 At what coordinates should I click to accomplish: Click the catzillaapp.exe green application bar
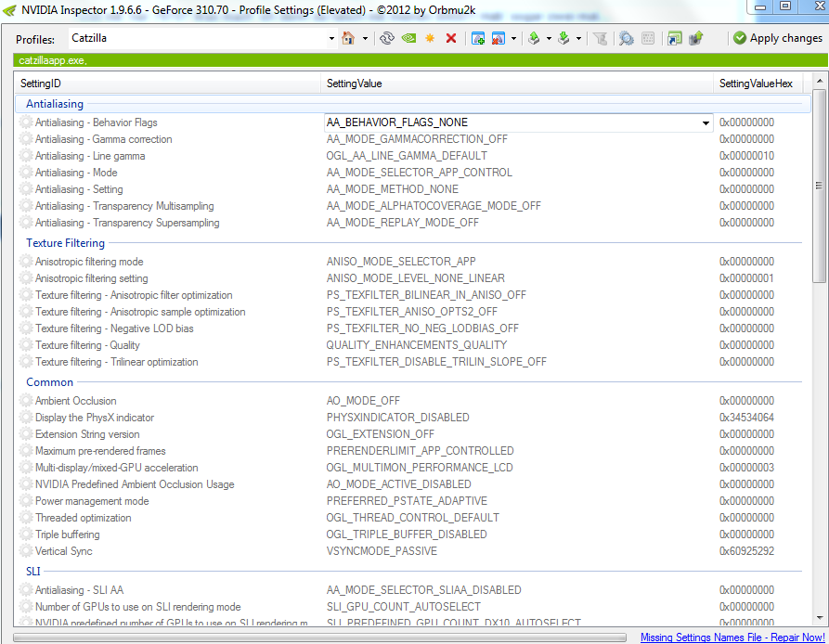pyautogui.click(x=421, y=60)
